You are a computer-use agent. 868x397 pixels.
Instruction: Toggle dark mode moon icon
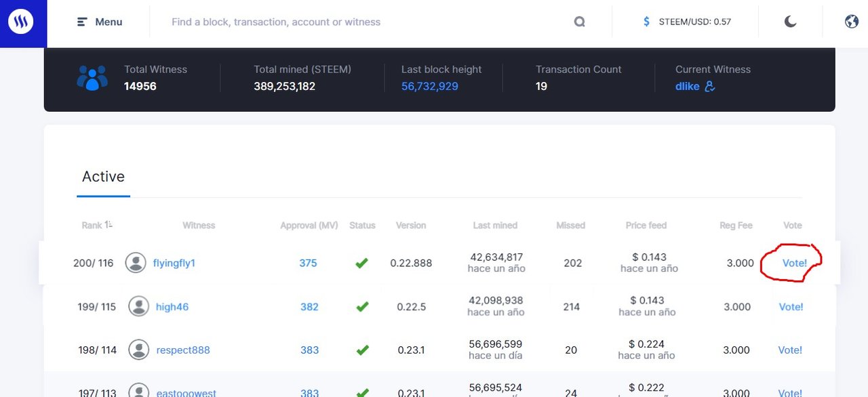[790, 22]
